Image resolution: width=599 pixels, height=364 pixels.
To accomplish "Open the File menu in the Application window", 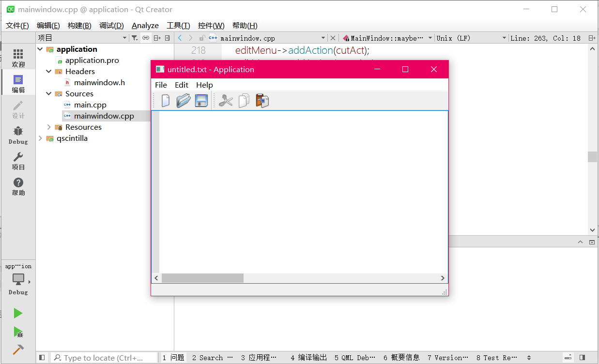I will (161, 85).
